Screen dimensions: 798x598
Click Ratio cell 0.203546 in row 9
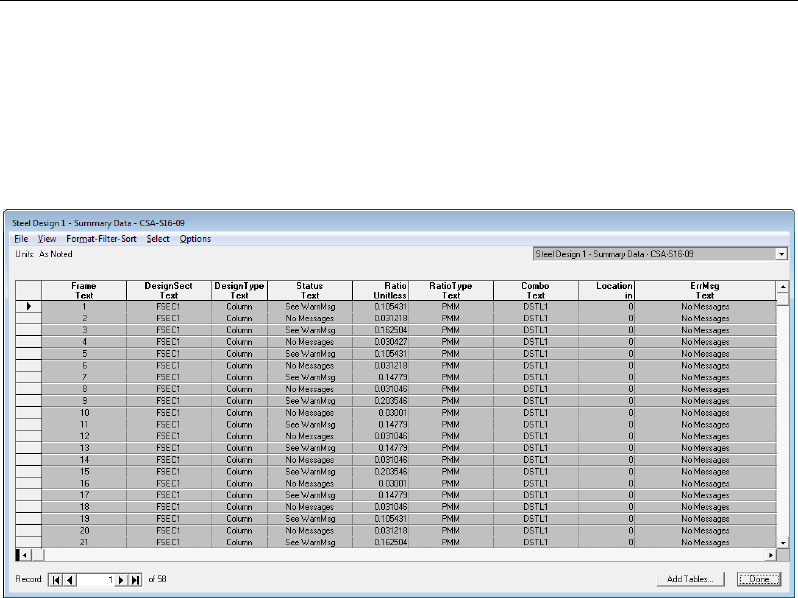click(x=380, y=401)
